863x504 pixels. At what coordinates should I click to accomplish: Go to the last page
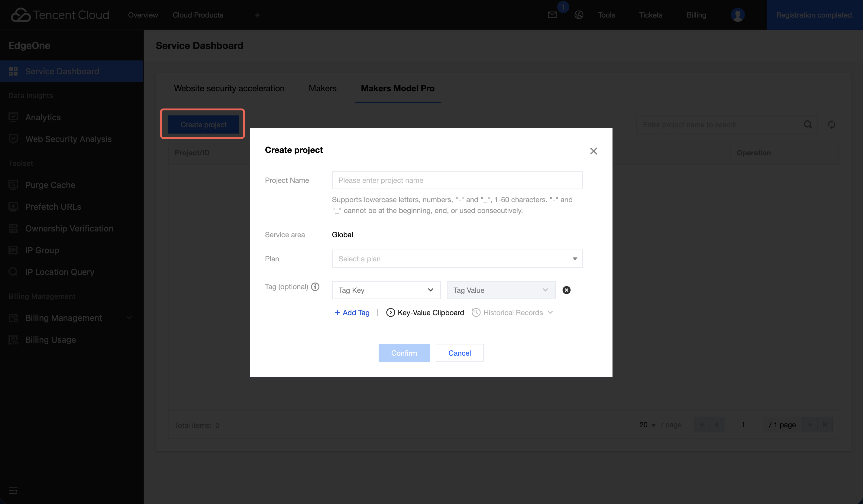pyautogui.click(x=825, y=425)
